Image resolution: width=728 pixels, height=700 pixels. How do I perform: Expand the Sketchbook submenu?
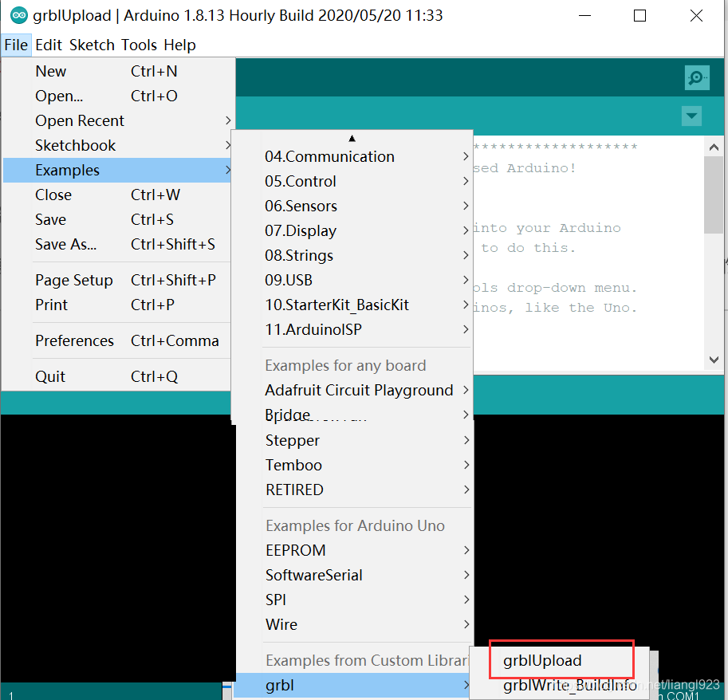tap(117, 145)
